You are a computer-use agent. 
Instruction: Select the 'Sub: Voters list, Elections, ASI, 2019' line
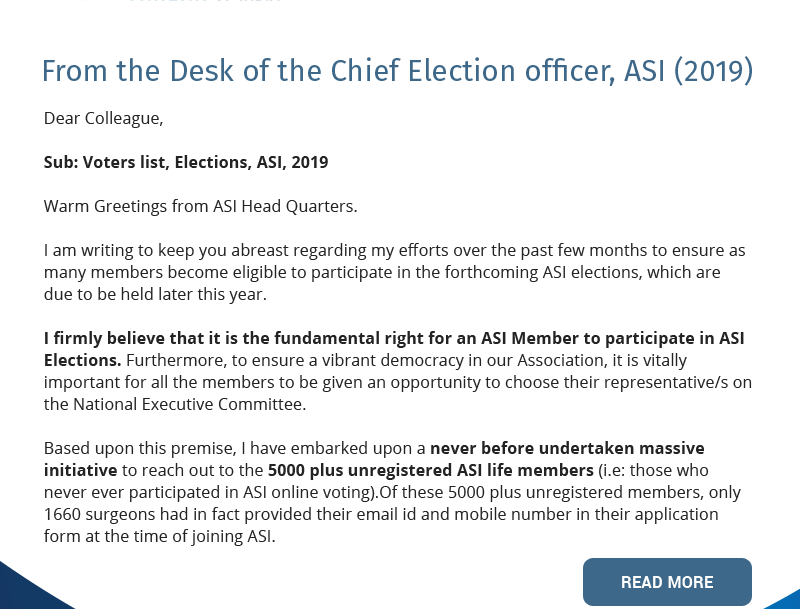click(186, 162)
